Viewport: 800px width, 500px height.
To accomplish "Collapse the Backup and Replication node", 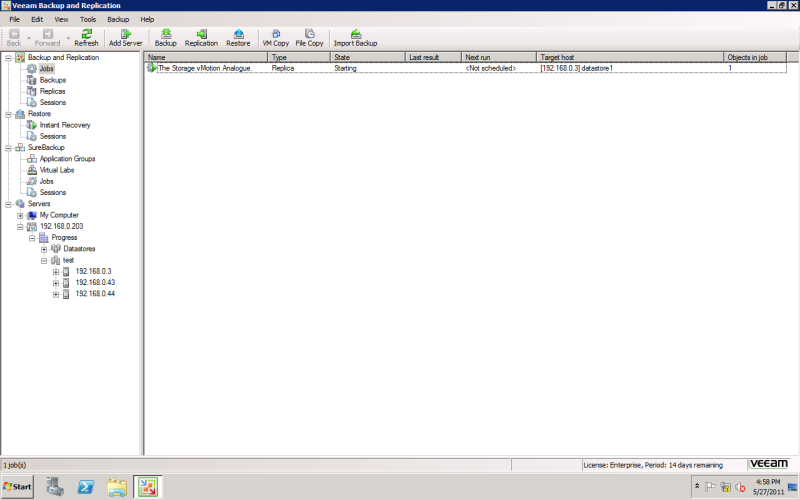I will pos(9,58).
